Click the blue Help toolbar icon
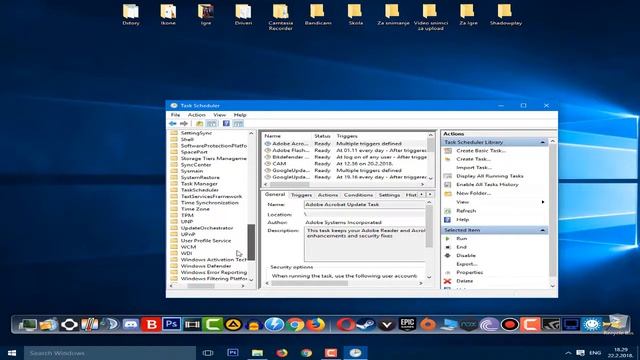The width and height of the screenshot is (640, 360). [x=226, y=123]
